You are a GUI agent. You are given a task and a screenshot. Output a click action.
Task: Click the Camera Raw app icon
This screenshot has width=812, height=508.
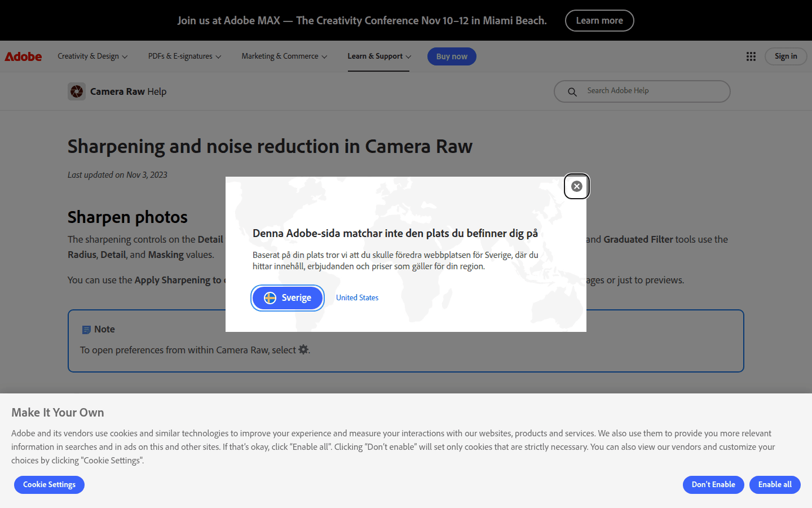pyautogui.click(x=77, y=91)
